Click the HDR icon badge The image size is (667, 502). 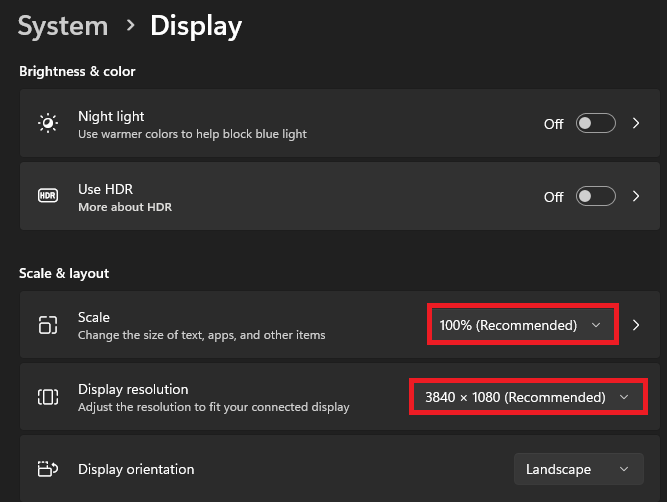48,197
